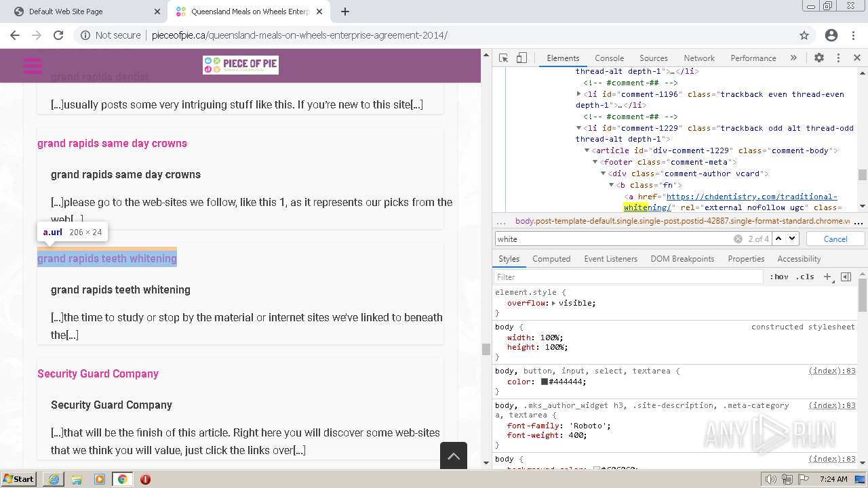Image resolution: width=868 pixels, height=488 pixels.
Task: Select the Elements tab
Action: click(563, 58)
